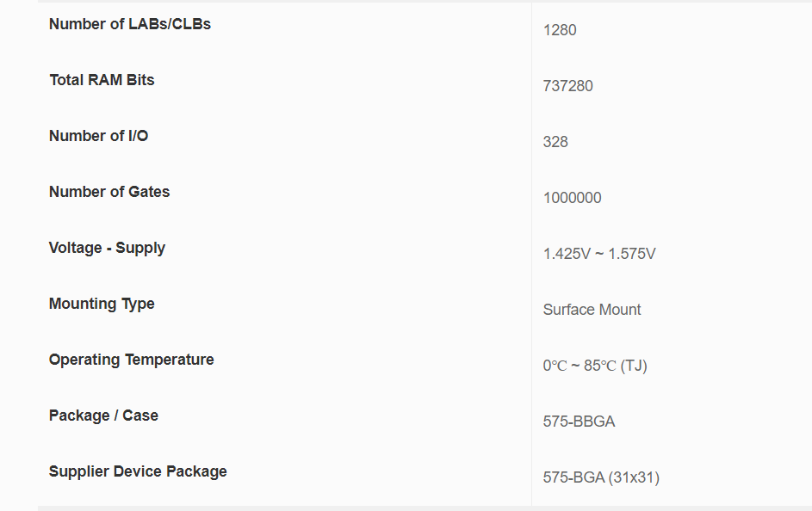
Task: Select the 'Surface Mount' value
Action: [x=592, y=310]
